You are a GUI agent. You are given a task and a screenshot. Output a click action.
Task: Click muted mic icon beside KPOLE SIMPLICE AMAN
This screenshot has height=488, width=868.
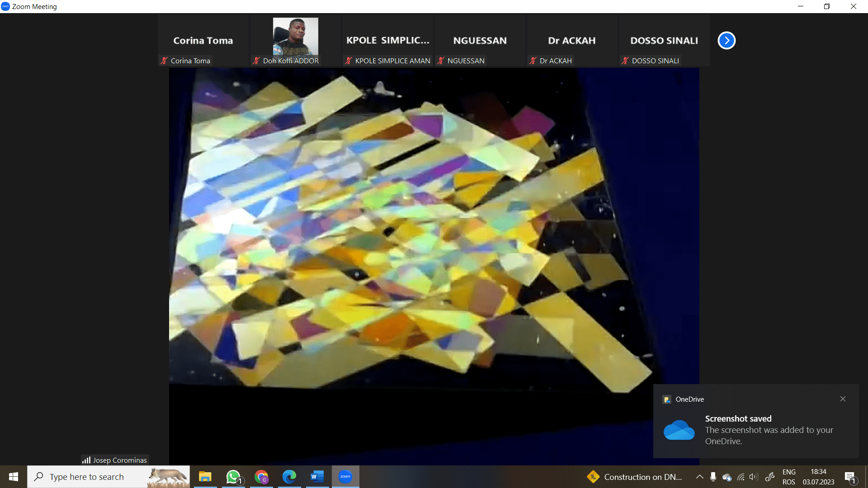tap(349, 61)
